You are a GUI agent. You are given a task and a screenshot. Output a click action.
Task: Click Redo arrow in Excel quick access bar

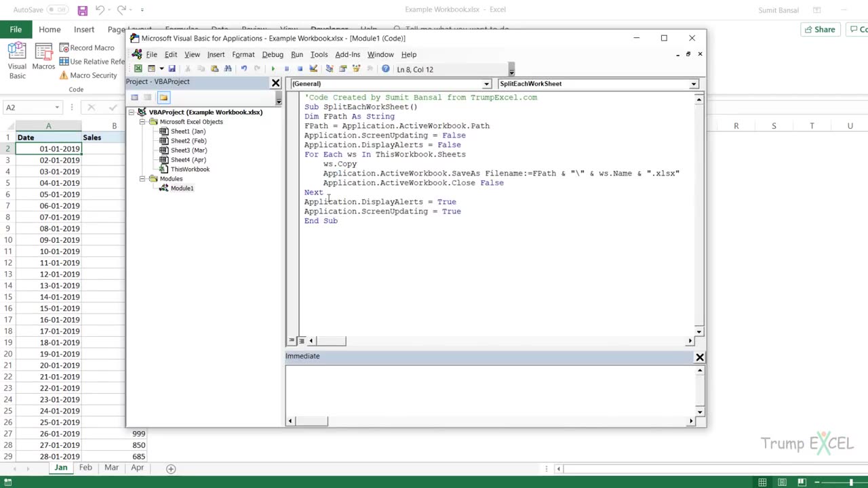click(x=121, y=10)
